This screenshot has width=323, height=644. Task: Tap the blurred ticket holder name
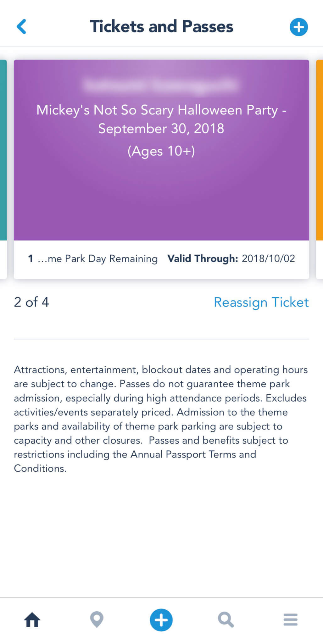pyautogui.click(x=161, y=85)
